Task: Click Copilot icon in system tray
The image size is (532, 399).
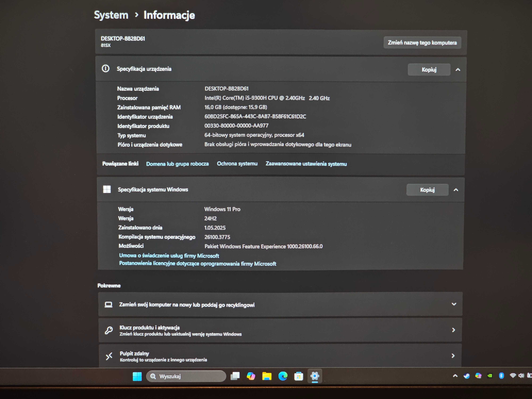Action: coord(478,375)
